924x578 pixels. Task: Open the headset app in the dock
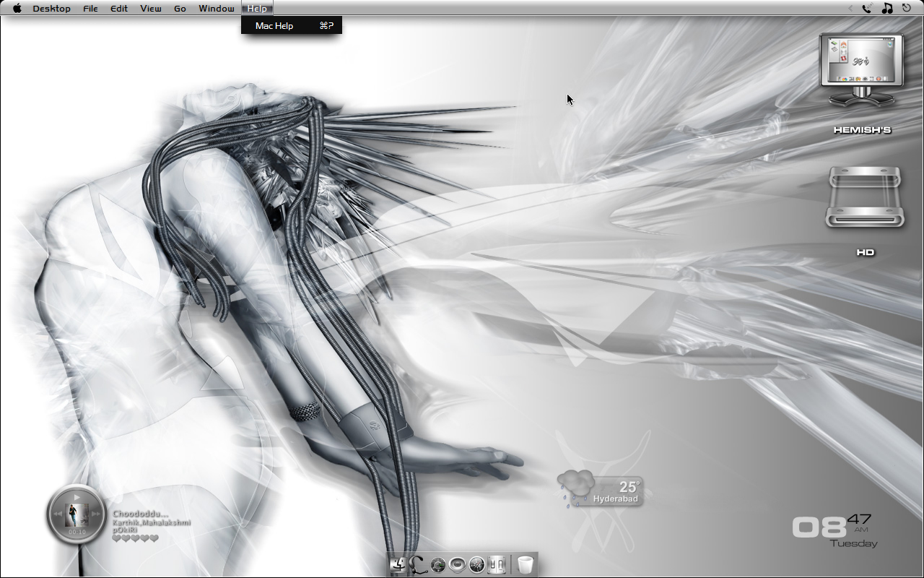(x=417, y=564)
